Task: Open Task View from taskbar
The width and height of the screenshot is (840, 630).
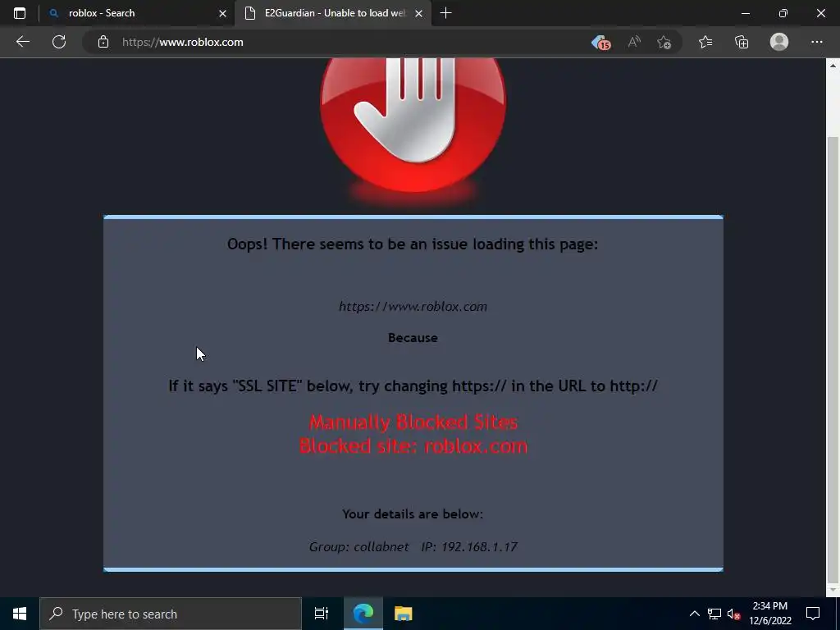Action: [x=321, y=614]
